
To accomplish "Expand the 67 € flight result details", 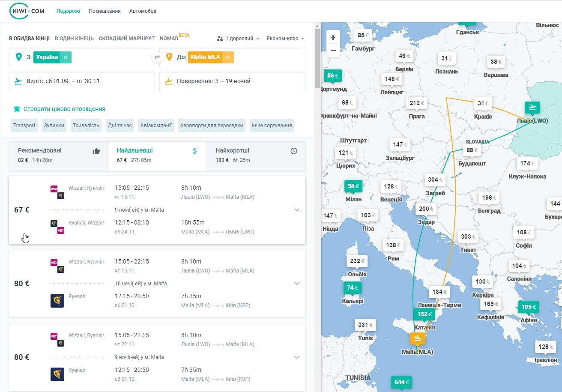I will (297, 210).
